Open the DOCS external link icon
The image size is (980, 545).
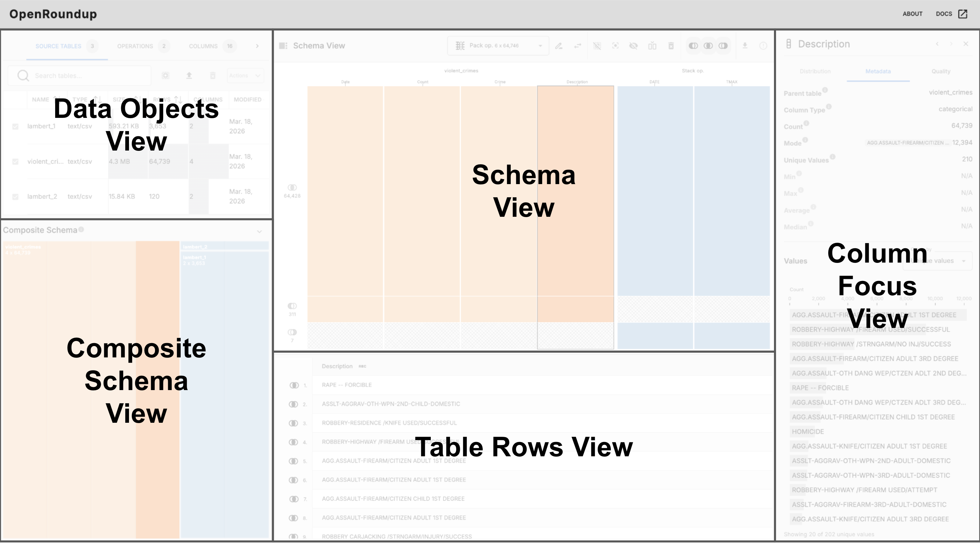tap(963, 14)
